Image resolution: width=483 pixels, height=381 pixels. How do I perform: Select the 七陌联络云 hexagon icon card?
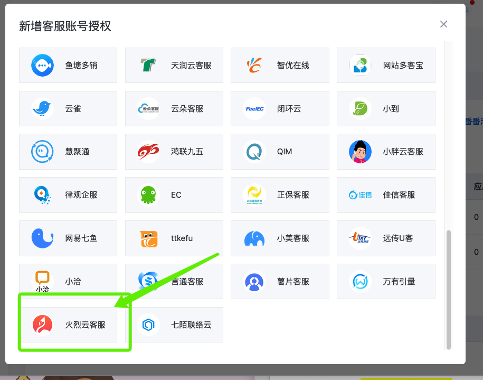coord(174,324)
